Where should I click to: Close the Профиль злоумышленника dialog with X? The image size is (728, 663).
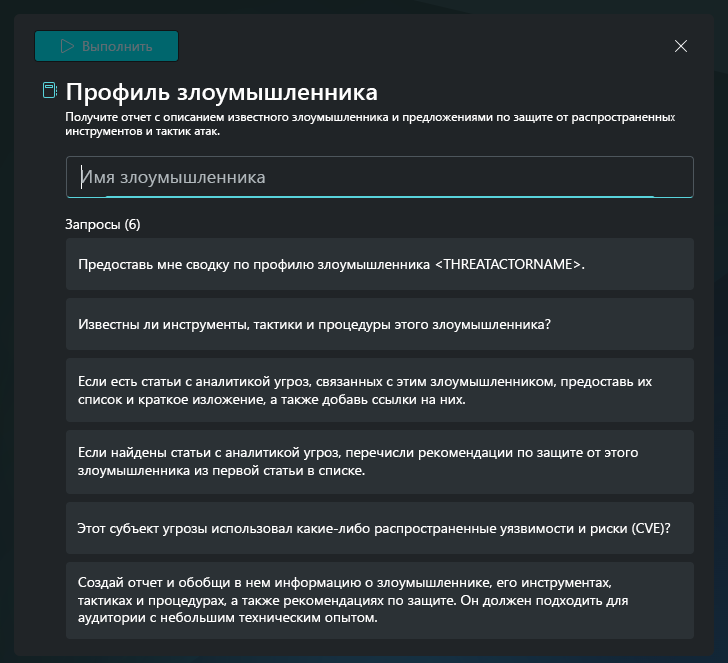(681, 46)
